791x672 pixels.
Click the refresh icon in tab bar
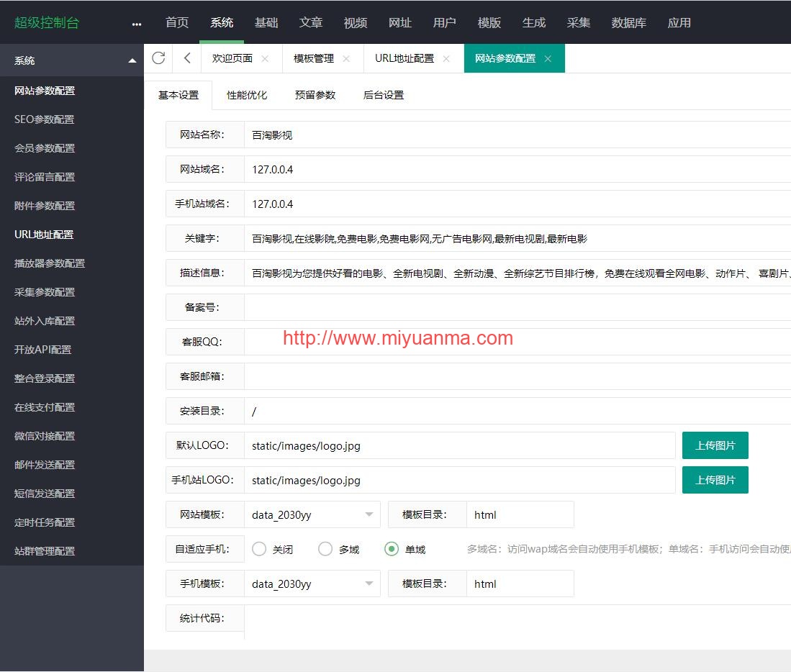(x=158, y=58)
